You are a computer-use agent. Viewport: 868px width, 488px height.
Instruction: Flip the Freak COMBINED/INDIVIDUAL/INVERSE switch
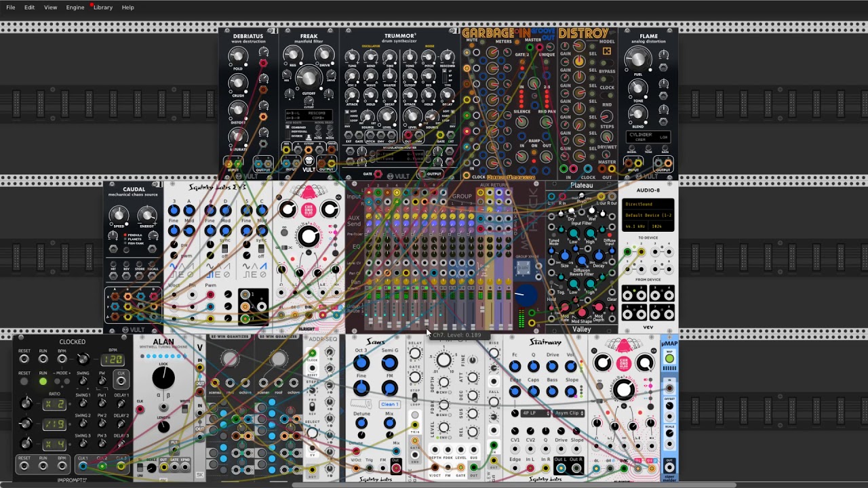289,132
